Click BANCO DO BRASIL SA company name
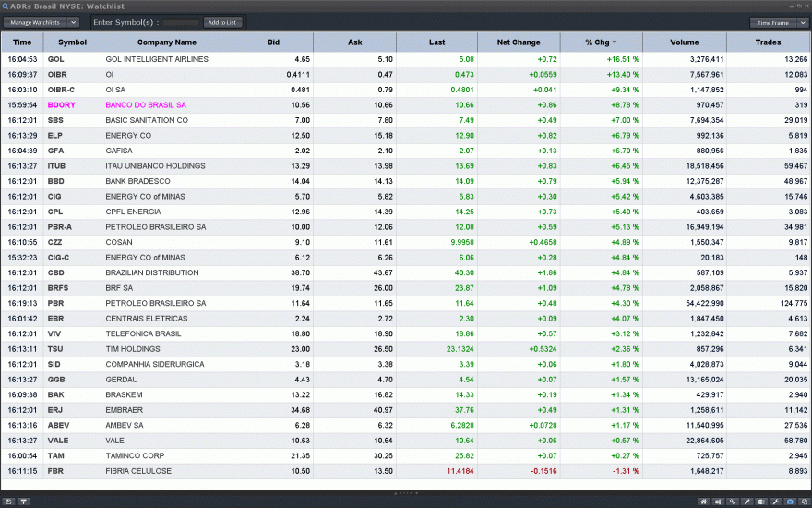Screen dimensions: 812x508 [146, 105]
